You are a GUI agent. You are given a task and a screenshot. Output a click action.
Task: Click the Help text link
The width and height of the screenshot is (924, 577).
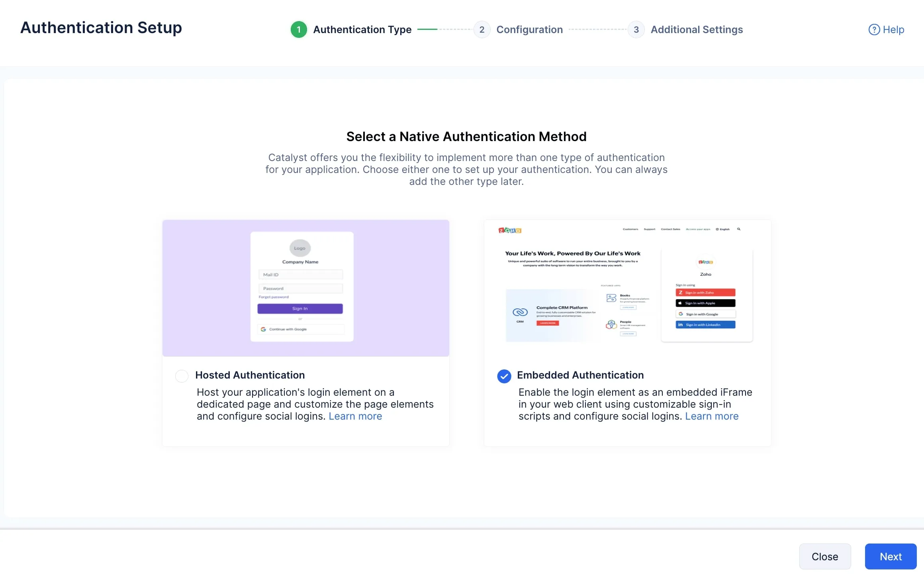point(893,29)
